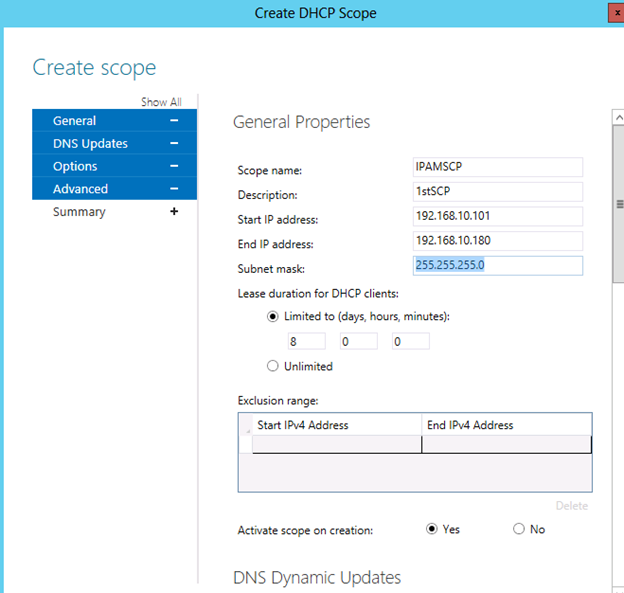Go to the Advanced section
This screenshot has height=593, width=624.
click(x=114, y=189)
